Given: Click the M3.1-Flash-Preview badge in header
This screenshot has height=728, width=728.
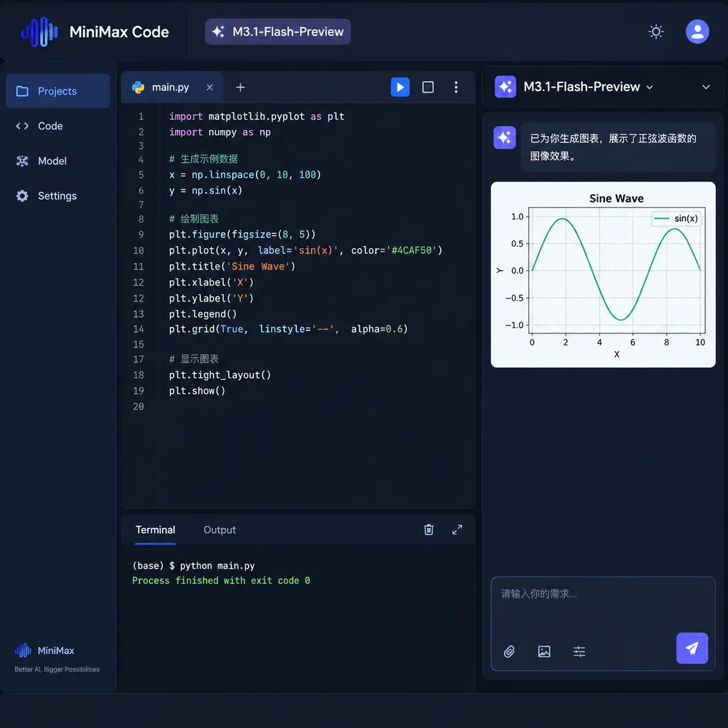Looking at the screenshot, I should coord(278,31).
